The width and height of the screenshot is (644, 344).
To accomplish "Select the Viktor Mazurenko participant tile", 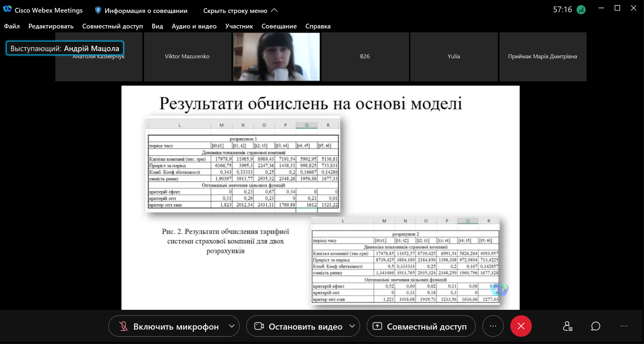I will coord(187,56).
